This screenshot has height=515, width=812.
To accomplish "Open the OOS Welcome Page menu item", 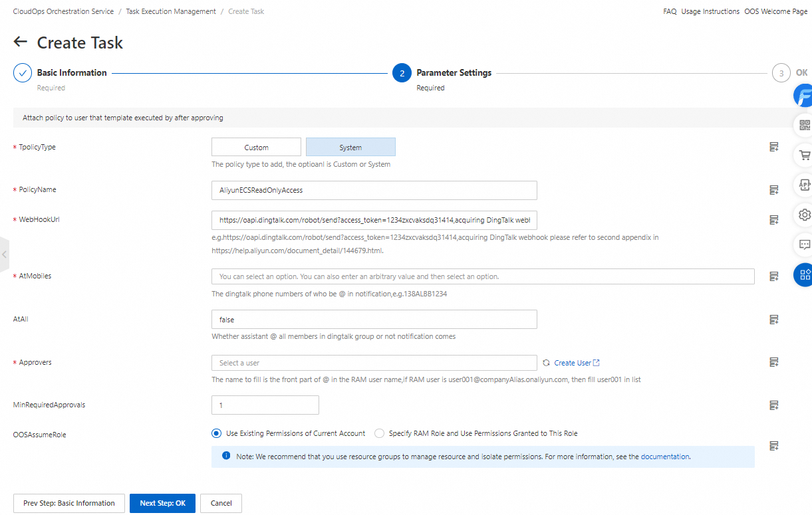I will (775, 11).
